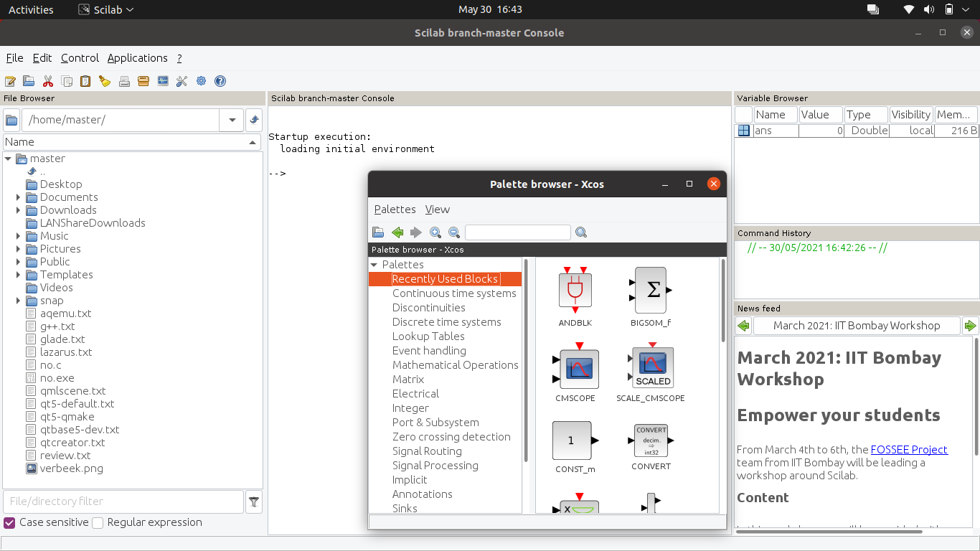Clear the console with broom icon
980x551 pixels.
tap(105, 81)
